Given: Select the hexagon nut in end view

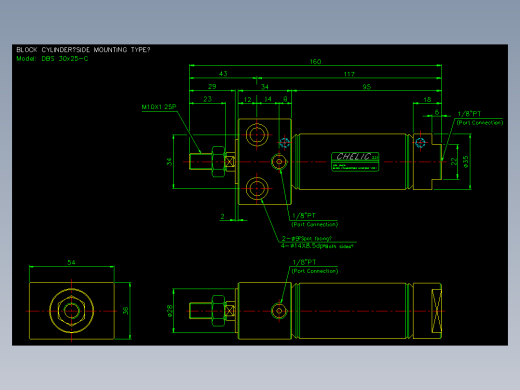Looking at the screenshot, I should 71,311.
